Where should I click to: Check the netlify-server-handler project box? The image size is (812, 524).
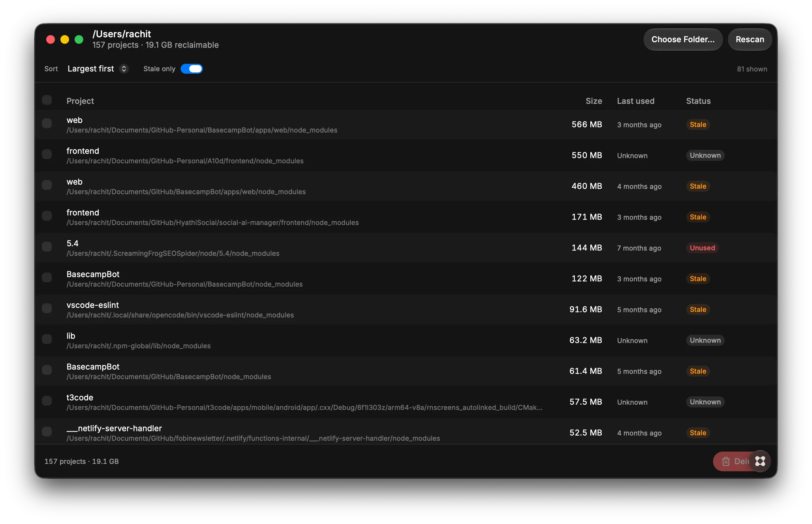point(47,432)
